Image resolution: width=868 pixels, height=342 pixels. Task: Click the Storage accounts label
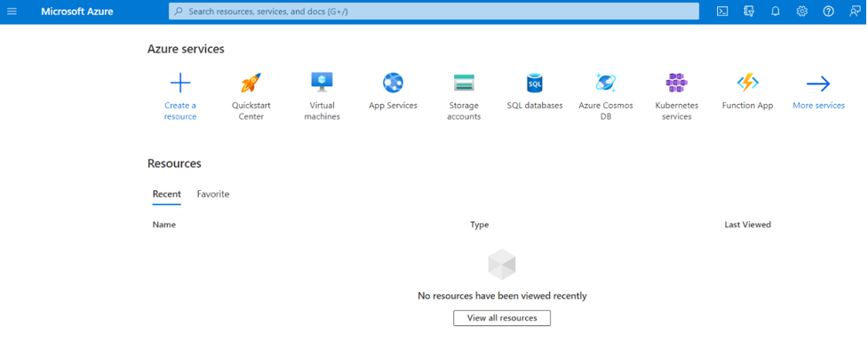point(464,111)
